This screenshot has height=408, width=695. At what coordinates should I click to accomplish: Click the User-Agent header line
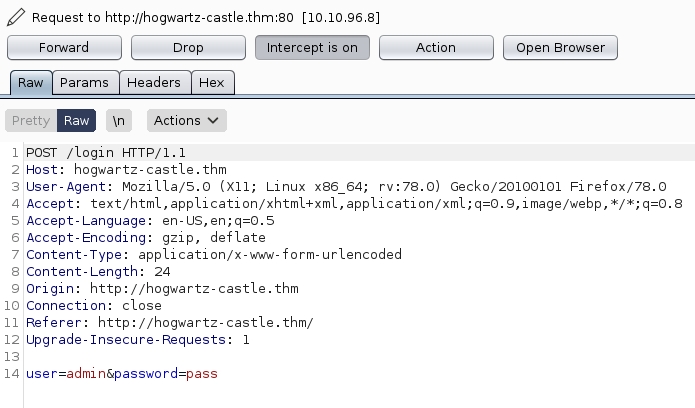(x=346, y=187)
